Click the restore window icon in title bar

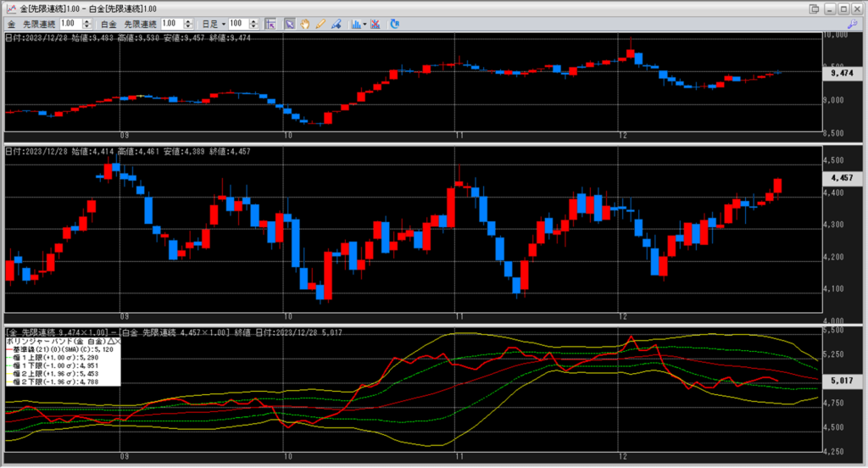pos(815,8)
